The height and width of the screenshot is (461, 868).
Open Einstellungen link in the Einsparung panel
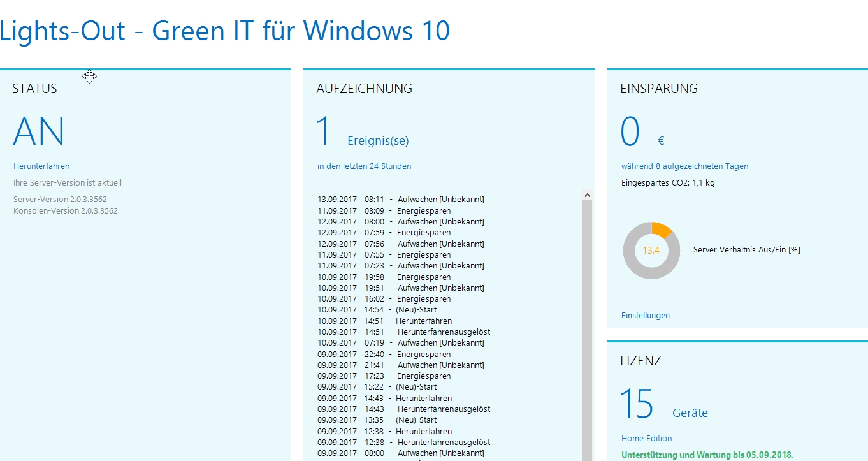coord(646,316)
